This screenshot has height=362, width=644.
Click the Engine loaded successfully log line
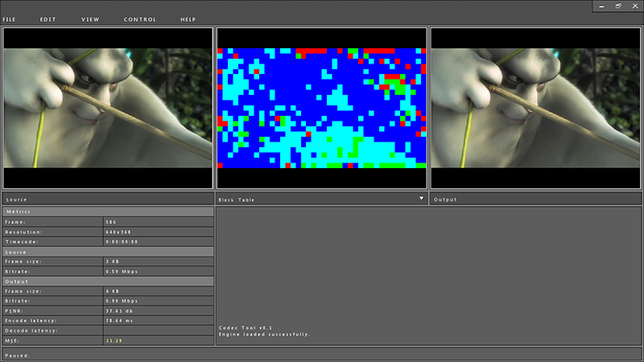[264, 334]
